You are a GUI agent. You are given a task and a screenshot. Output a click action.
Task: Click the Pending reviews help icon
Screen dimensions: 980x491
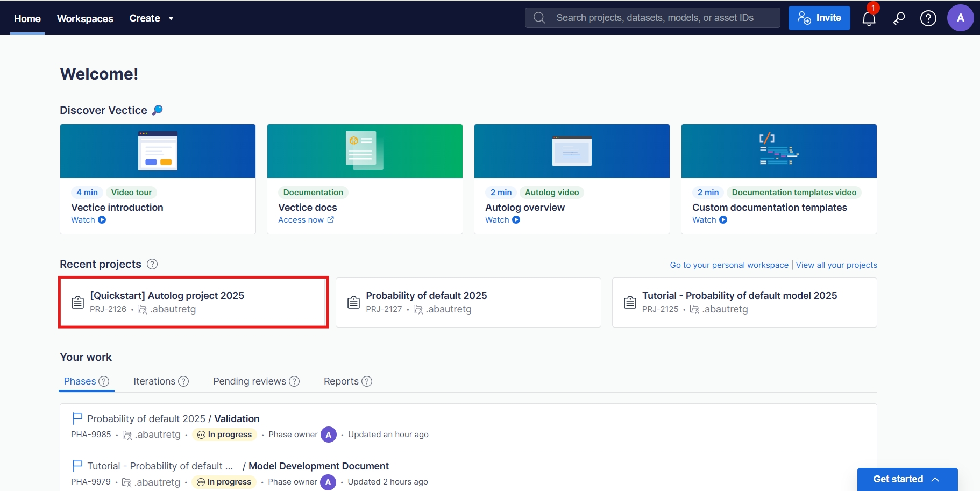point(294,381)
